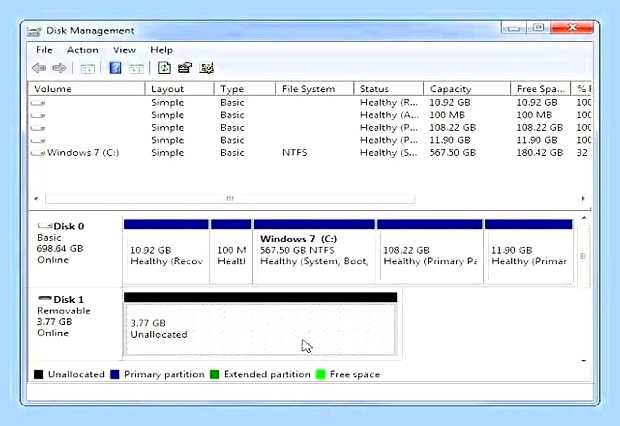Sort by the Type column header
The image size is (620, 426).
click(x=244, y=89)
